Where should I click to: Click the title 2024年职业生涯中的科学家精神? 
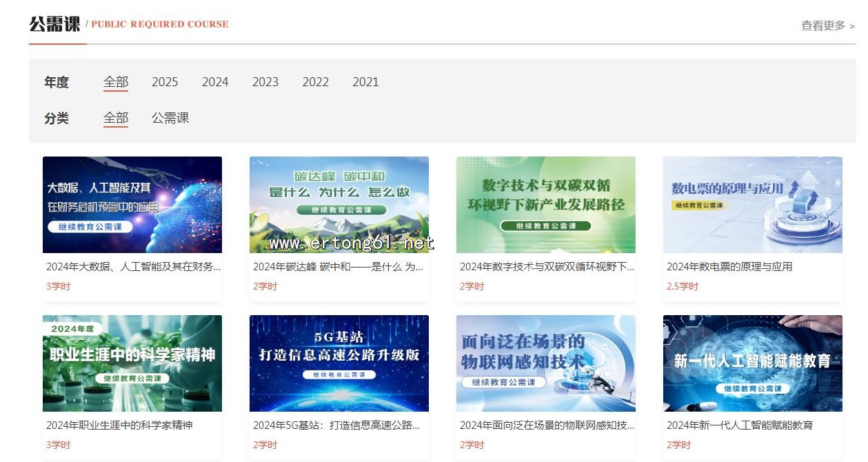click(x=119, y=425)
